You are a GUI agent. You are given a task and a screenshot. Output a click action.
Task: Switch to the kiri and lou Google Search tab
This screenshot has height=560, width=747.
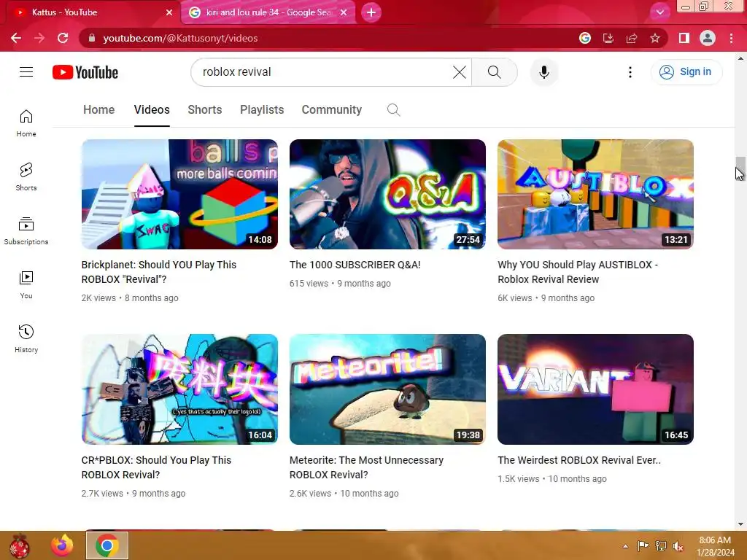point(268,12)
